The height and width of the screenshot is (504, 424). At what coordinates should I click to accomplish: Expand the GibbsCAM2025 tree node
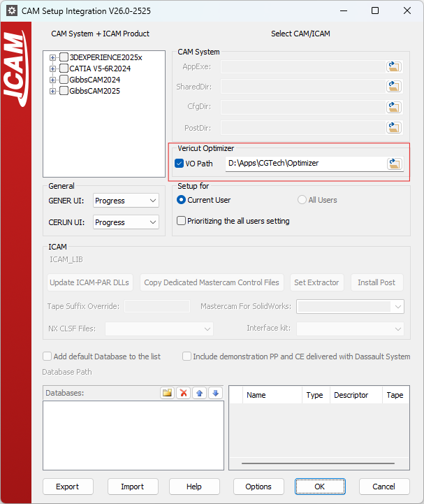[x=52, y=91]
